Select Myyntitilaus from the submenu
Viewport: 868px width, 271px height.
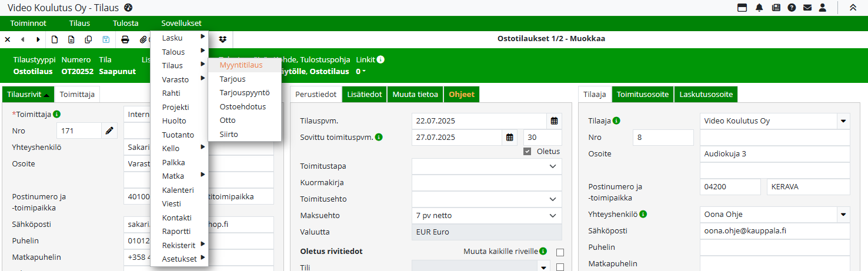pos(241,65)
